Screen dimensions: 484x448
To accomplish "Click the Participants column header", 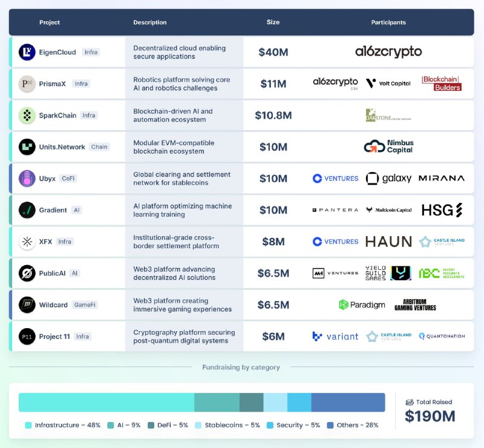I will (388, 22).
